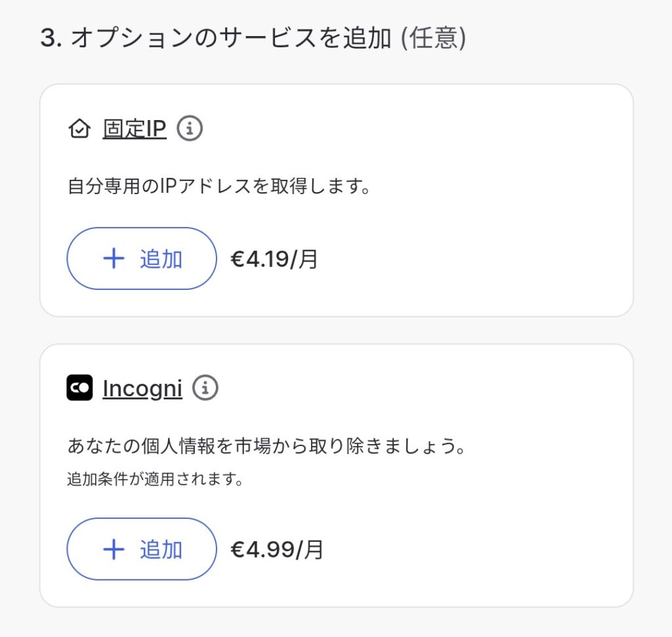The width and height of the screenshot is (672, 637).
Task: Click the plus icon to add 固定IP
Action: [x=114, y=258]
